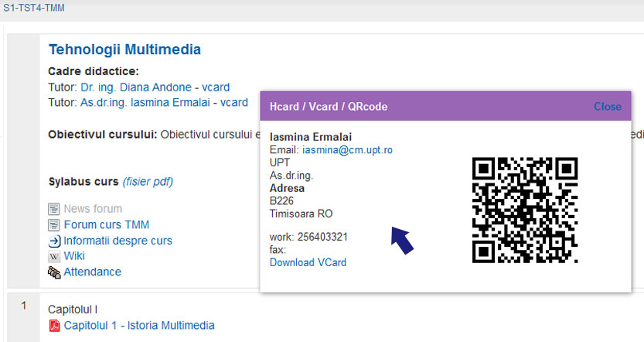Click the arrow icon beside Informatii despre curs

54,241
